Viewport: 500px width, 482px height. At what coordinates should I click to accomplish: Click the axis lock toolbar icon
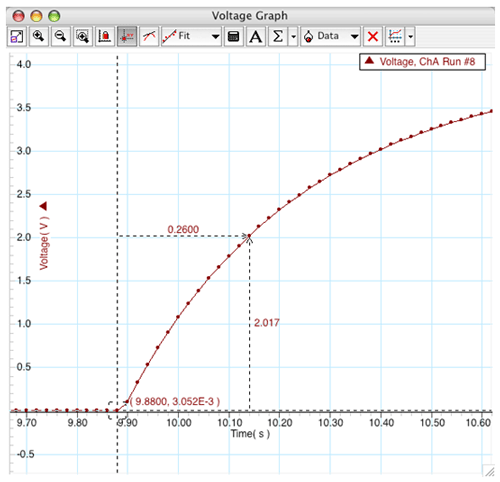(x=105, y=36)
